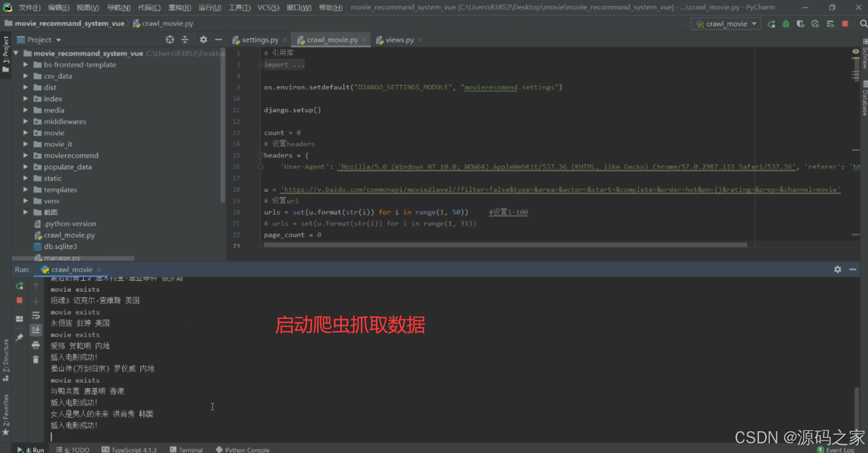Viewport: 868px width, 453px height.
Task: Close the crawl_movie.py editor tab
Action: 364,40
